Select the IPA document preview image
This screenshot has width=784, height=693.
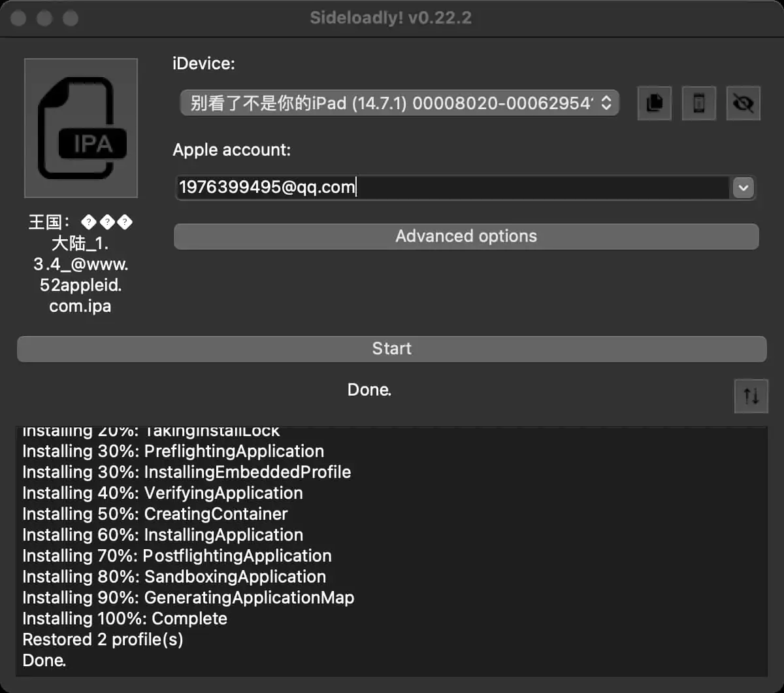[80, 127]
